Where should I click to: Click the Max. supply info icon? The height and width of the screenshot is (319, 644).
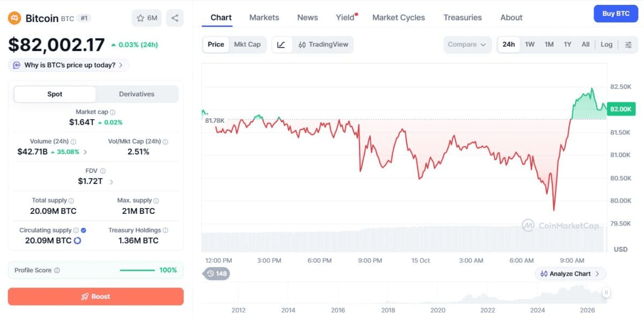point(157,201)
